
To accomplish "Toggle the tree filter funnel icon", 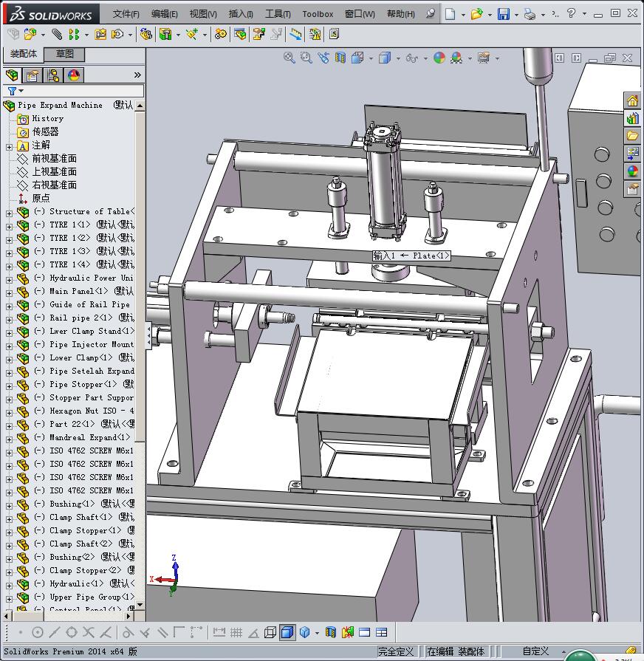I will coord(13,91).
